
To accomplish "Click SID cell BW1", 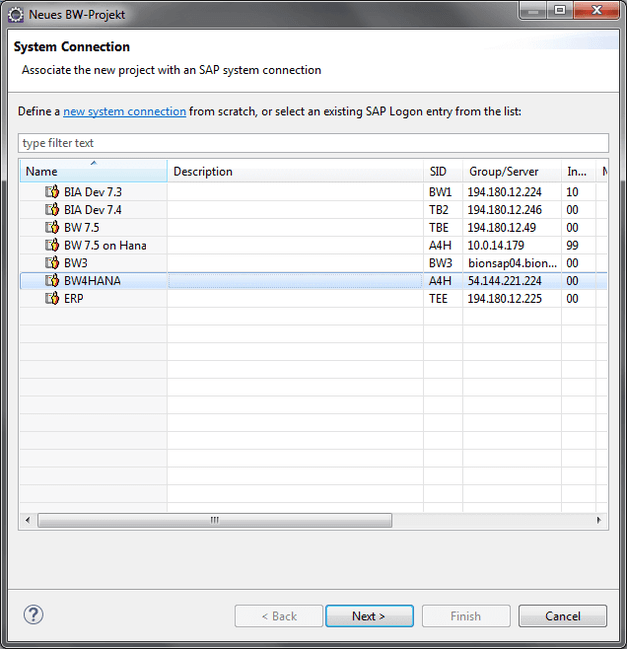I will pyautogui.click(x=440, y=192).
